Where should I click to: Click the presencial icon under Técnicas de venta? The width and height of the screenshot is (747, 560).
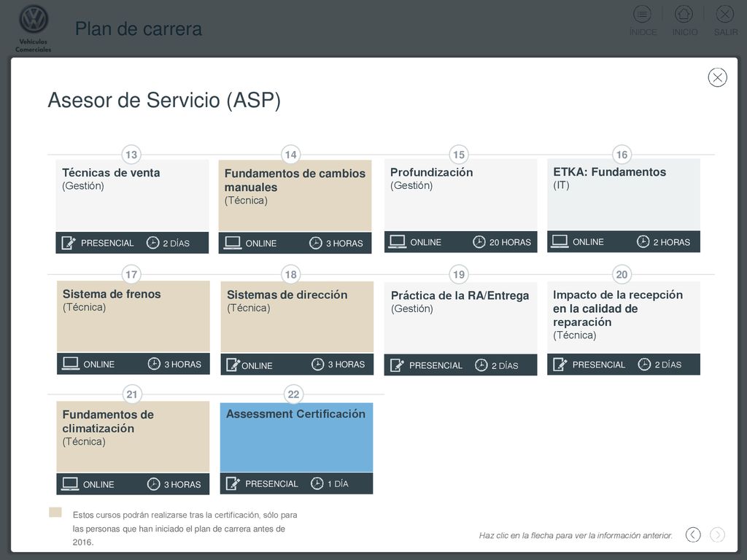pos(68,243)
